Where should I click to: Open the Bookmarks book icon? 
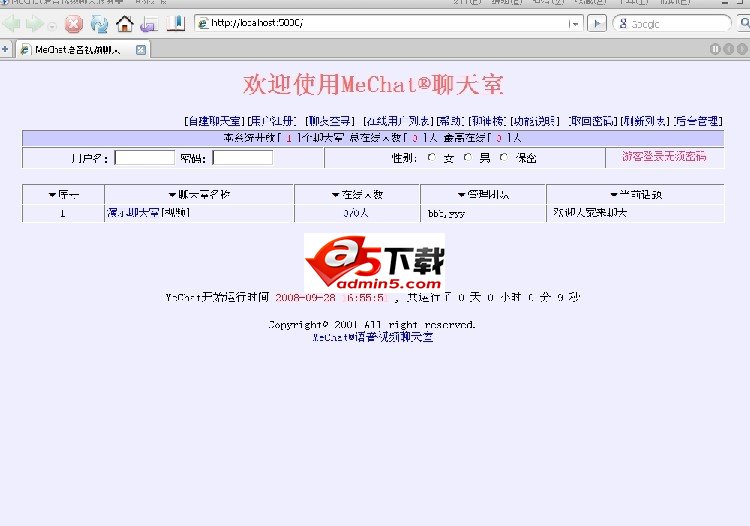(176, 23)
